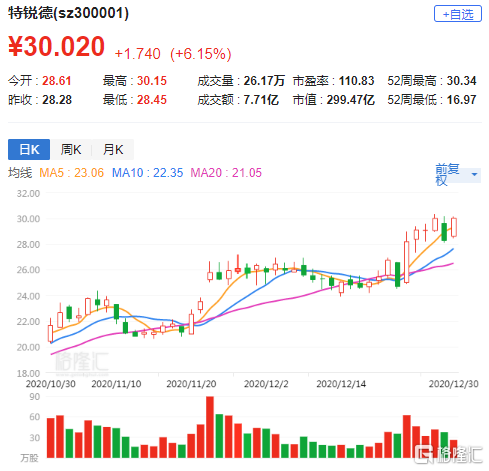
Task: Click the market cap value 299.47亿
Action: point(350,100)
